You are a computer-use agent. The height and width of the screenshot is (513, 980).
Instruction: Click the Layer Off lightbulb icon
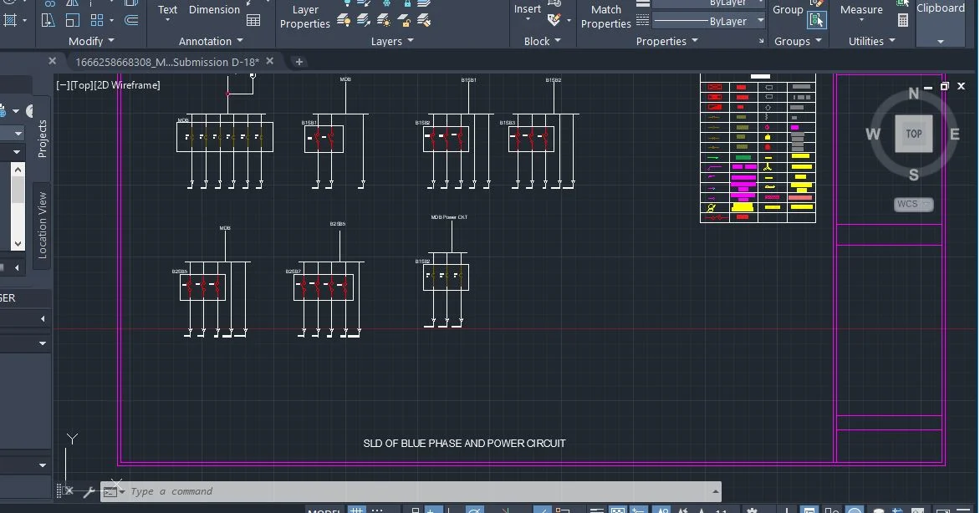(343, 21)
